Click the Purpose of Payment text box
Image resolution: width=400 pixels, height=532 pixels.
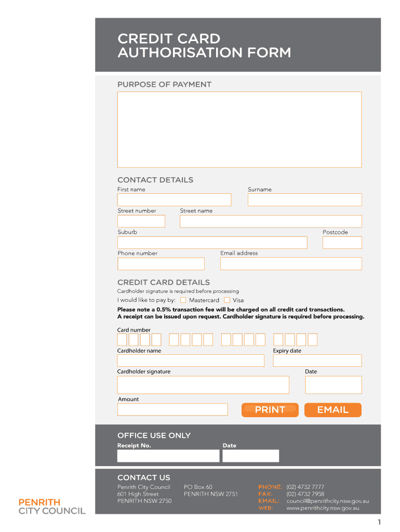pos(239,129)
